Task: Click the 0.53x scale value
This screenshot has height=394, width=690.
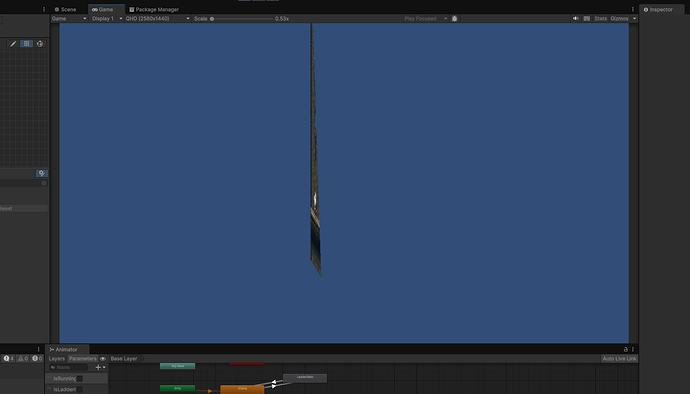Action: (x=282, y=18)
